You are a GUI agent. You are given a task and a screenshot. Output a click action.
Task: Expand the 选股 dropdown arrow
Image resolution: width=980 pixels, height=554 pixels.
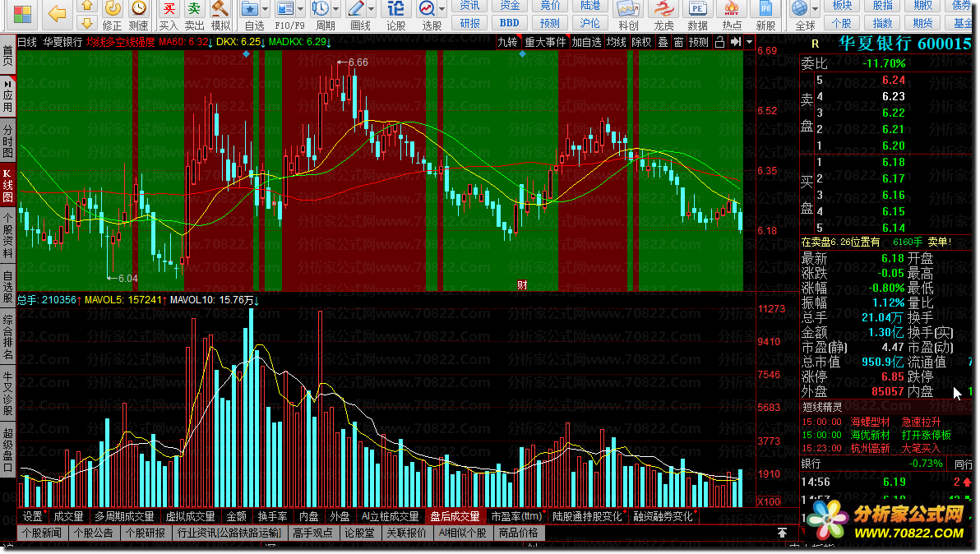click(442, 9)
